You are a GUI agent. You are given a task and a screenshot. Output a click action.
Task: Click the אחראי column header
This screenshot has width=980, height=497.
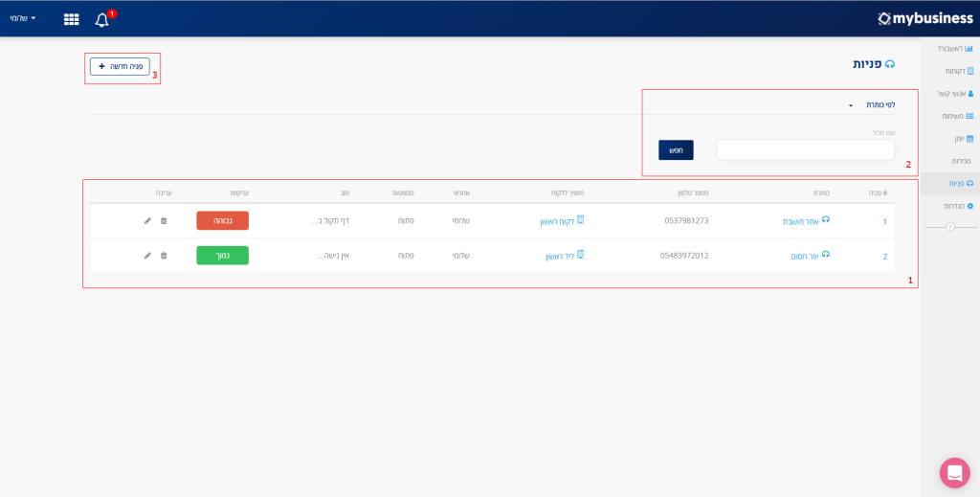click(461, 193)
